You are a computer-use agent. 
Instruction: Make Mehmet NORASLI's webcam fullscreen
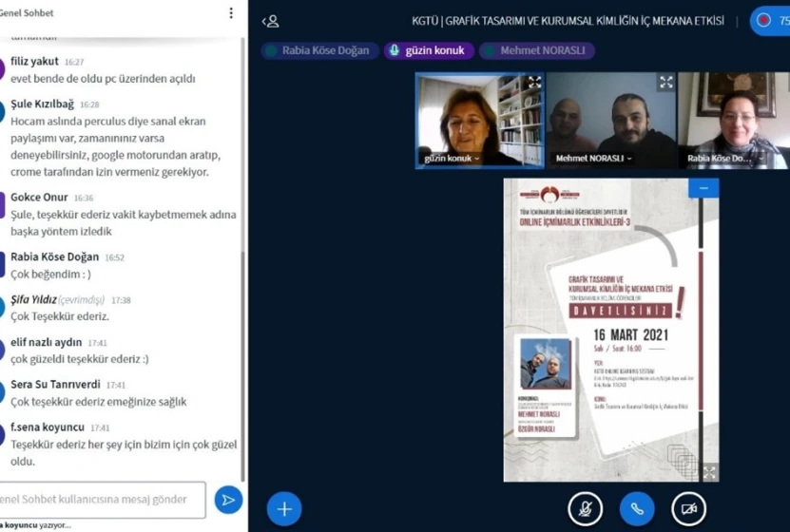click(x=665, y=83)
